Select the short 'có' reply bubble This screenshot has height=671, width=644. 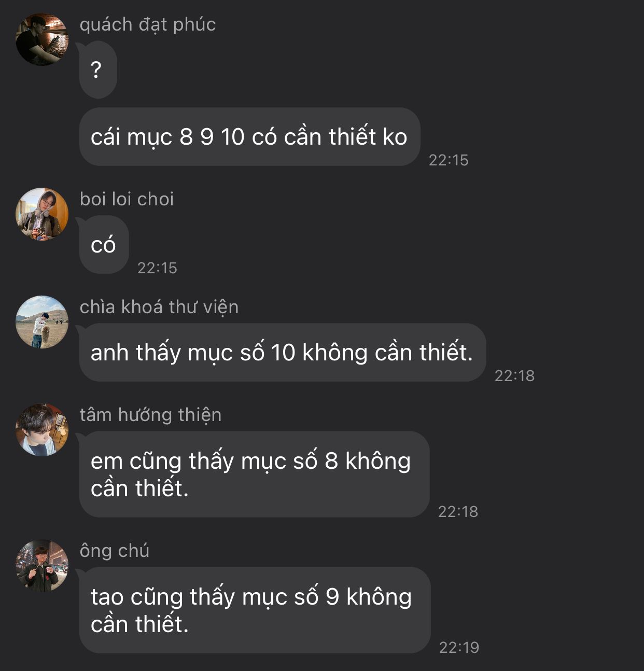104,245
